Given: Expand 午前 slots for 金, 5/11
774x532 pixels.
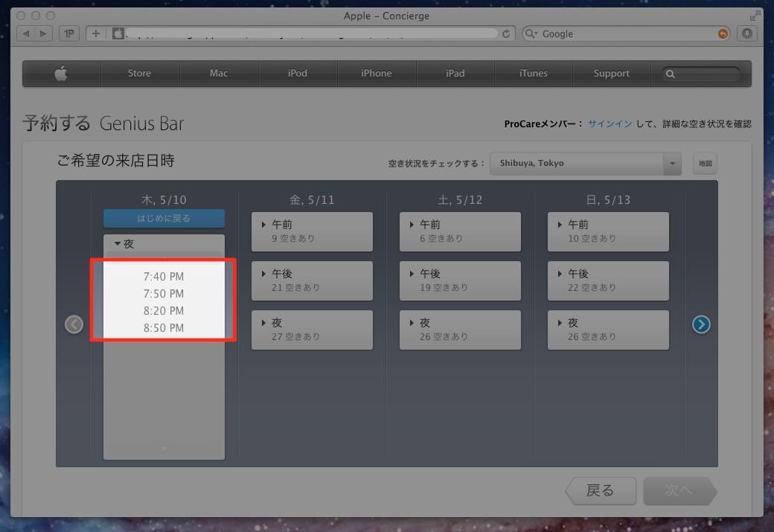Looking at the screenshot, I should point(312,231).
